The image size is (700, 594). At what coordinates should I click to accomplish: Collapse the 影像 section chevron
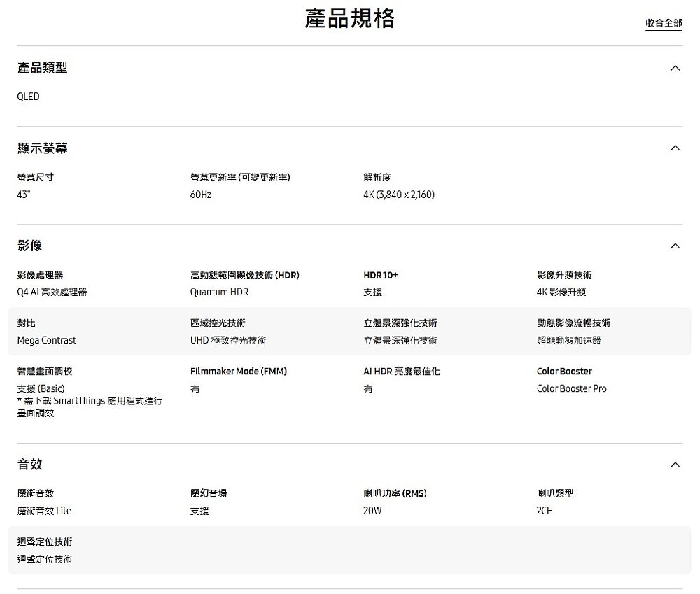675,246
